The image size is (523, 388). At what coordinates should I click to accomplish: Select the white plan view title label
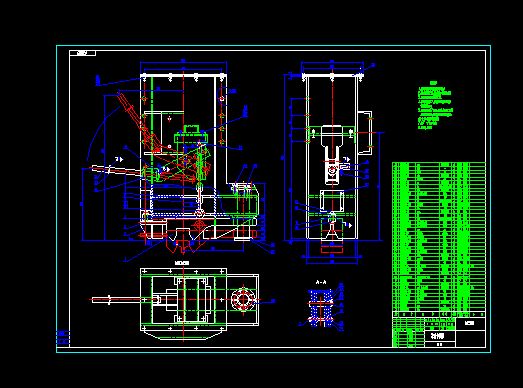click(182, 263)
